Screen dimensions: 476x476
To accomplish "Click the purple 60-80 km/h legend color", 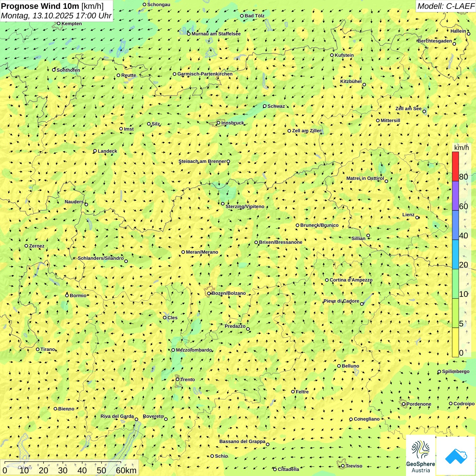I will [455, 196].
